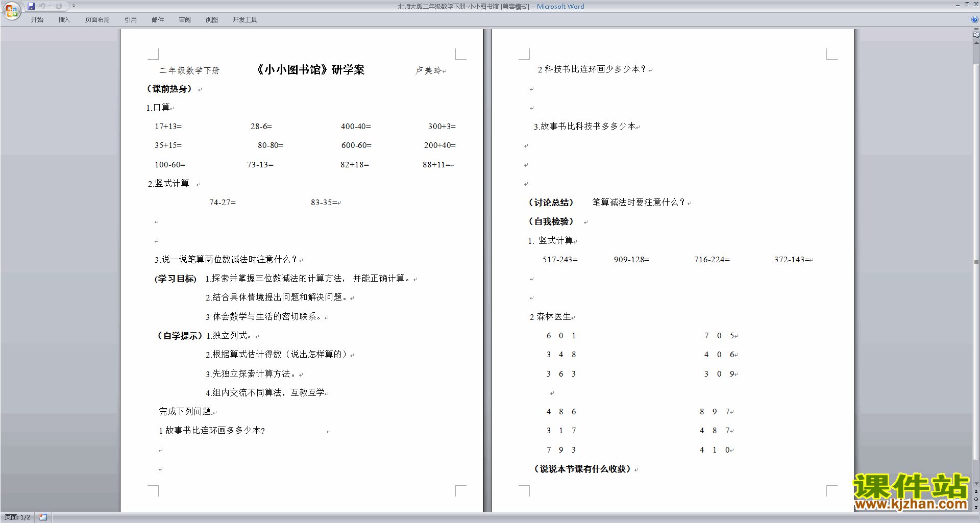Click the scrollbar up arrow
The width and height of the screenshot is (980, 523).
pos(976,43)
